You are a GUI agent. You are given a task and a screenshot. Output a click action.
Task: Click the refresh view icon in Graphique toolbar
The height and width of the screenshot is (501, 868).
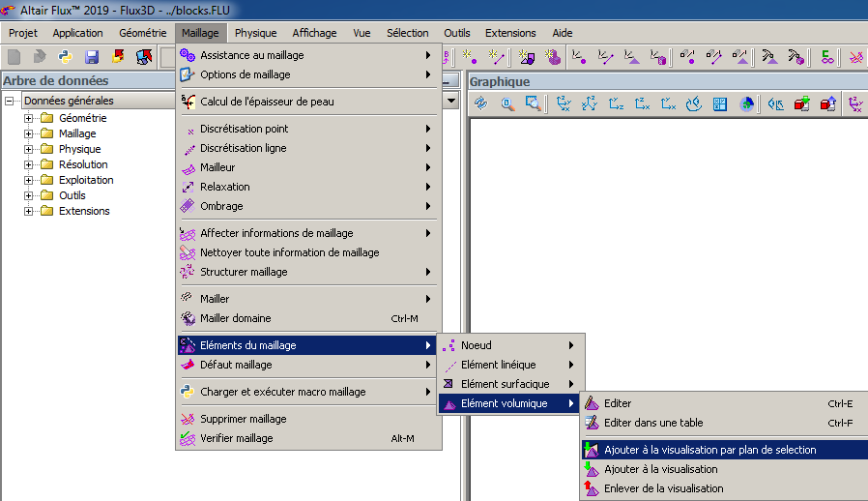point(480,104)
